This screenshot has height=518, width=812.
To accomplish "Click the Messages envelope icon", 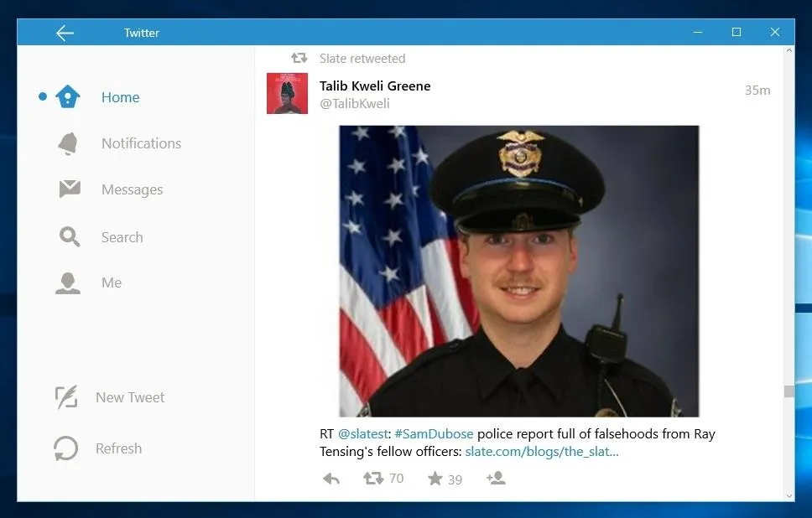I will click(70, 189).
